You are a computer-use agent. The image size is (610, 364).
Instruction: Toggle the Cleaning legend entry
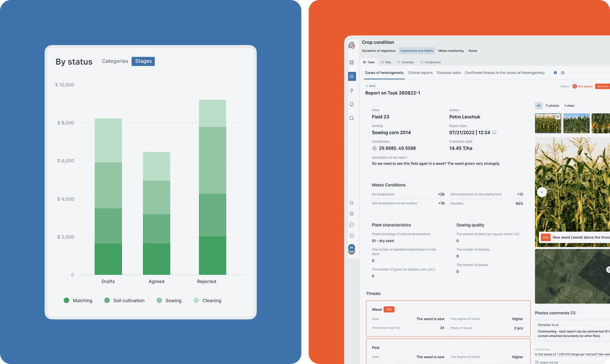(207, 300)
